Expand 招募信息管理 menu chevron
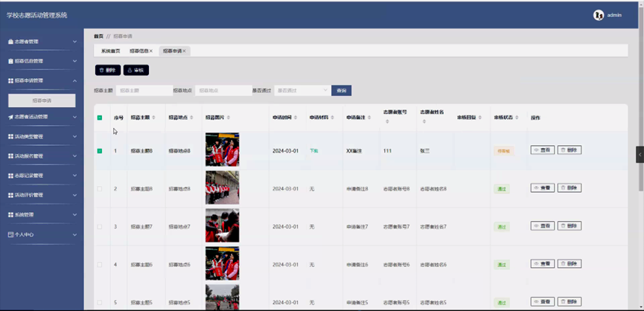Screen dimensions: 644x311 74,61
